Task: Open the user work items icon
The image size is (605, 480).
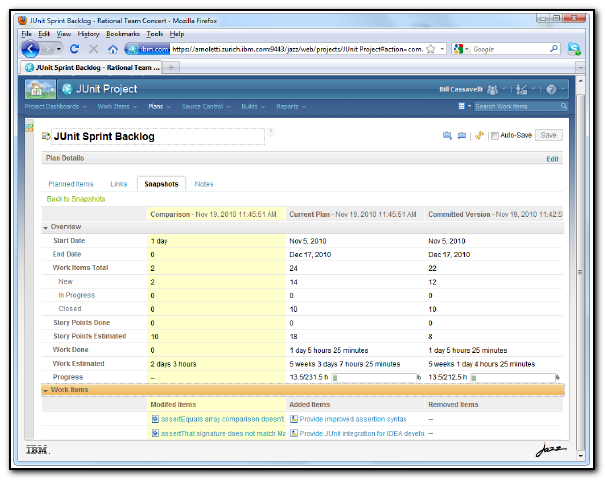Action: tap(522, 90)
